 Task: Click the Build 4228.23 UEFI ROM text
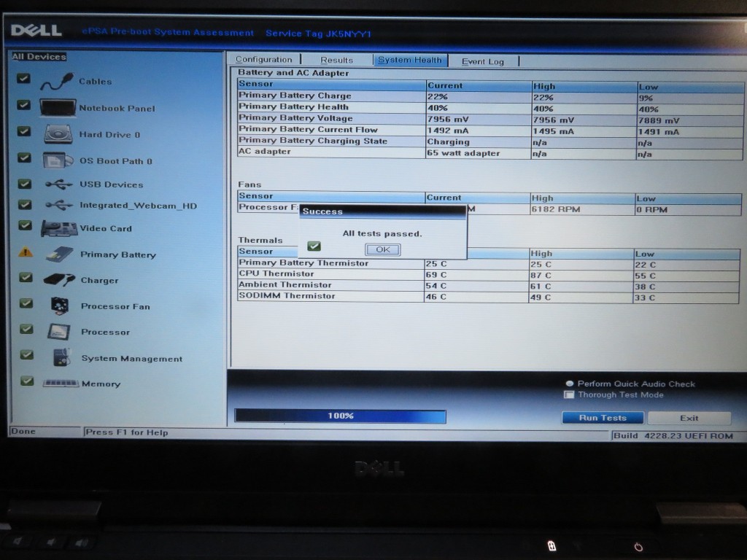[673, 436]
